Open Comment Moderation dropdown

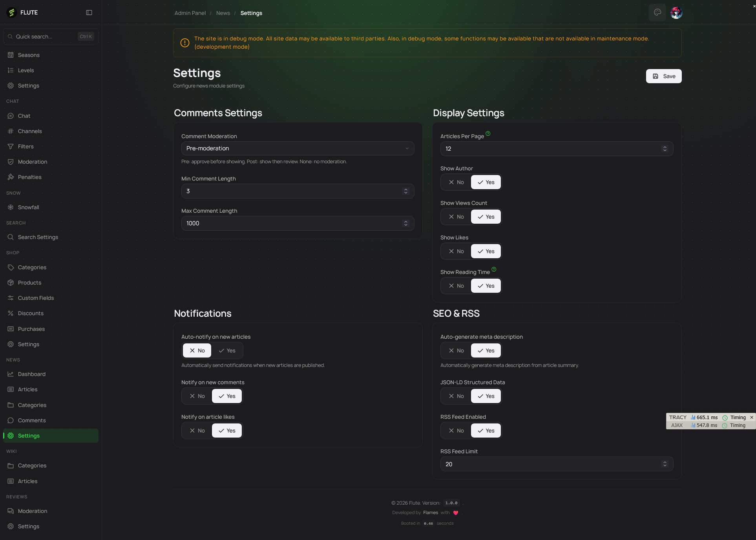[x=298, y=148]
